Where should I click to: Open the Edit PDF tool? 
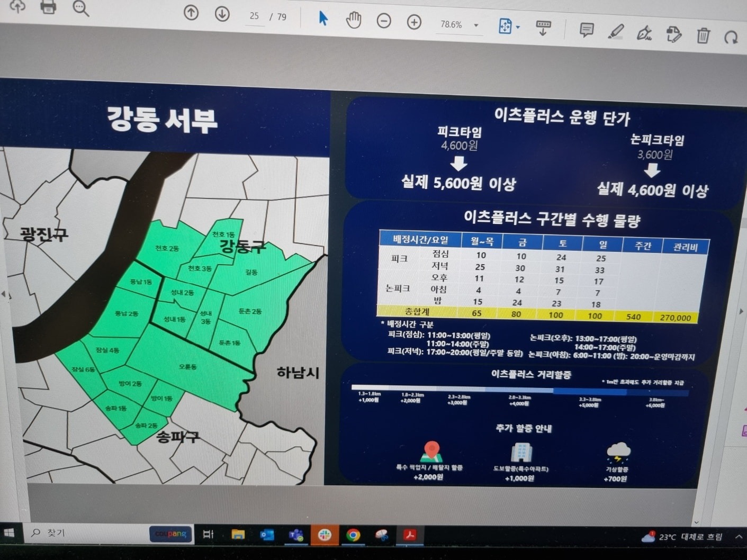673,34
